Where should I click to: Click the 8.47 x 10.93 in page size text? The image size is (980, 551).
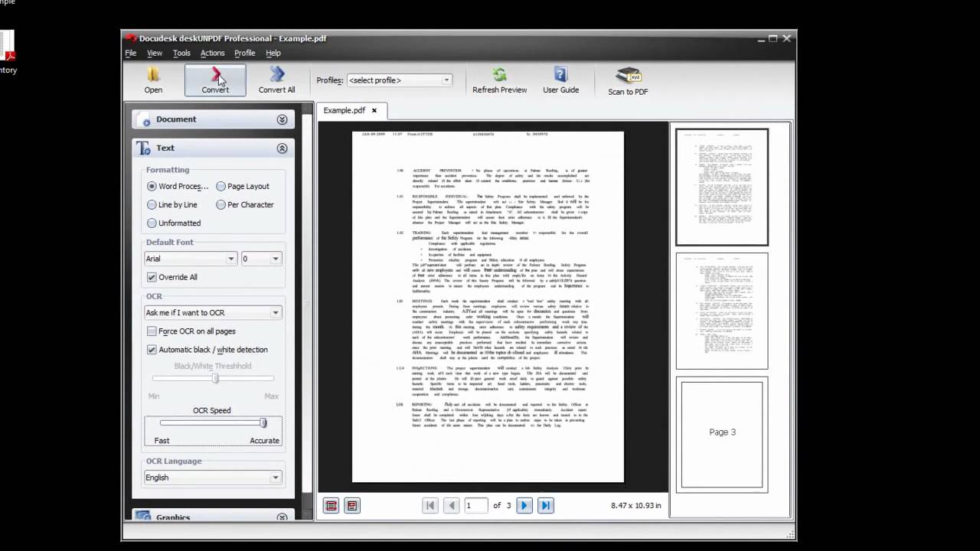[x=636, y=506]
